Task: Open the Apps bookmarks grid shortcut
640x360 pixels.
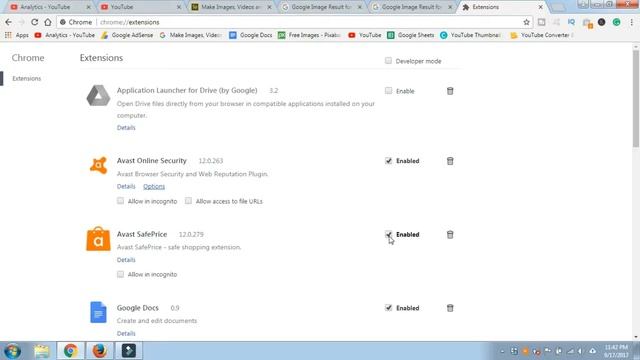Action: tap(17, 35)
